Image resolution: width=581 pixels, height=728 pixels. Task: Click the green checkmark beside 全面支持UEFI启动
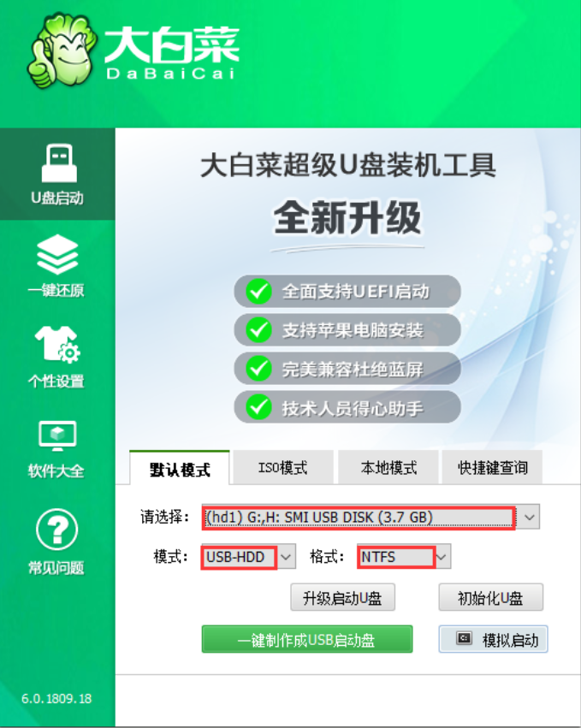pyautogui.click(x=258, y=292)
